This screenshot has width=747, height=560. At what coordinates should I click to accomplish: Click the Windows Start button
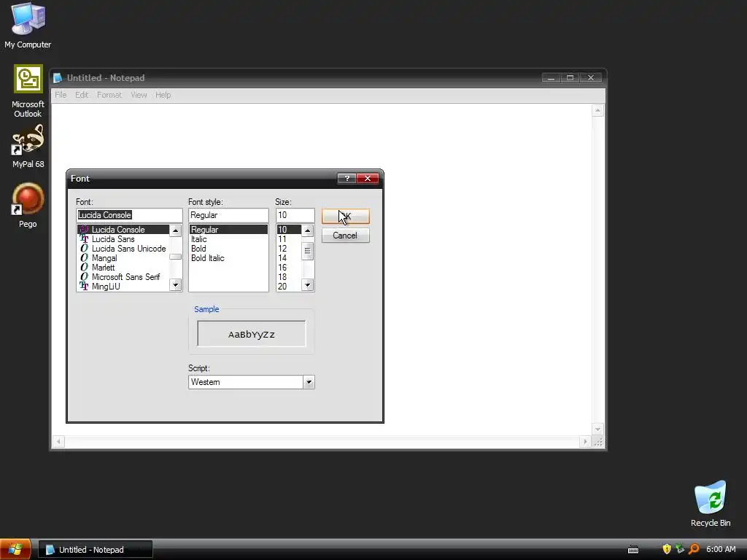[x=15, y=550]
